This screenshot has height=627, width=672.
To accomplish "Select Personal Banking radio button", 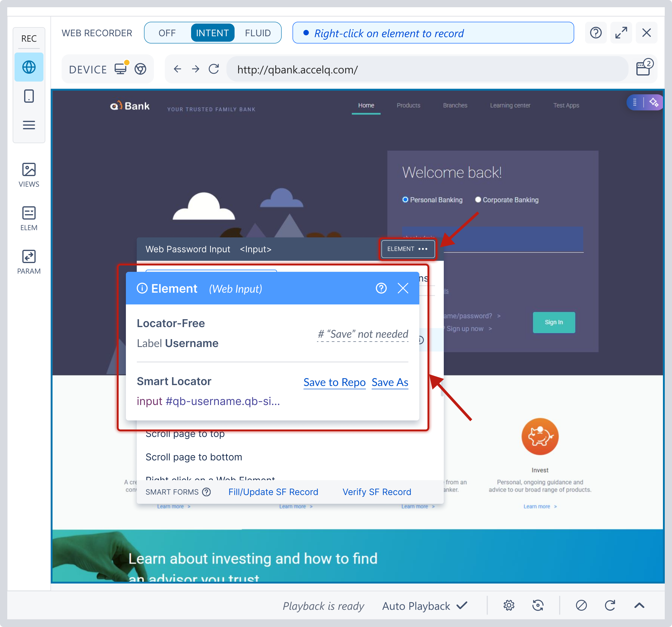I will 405,200.
